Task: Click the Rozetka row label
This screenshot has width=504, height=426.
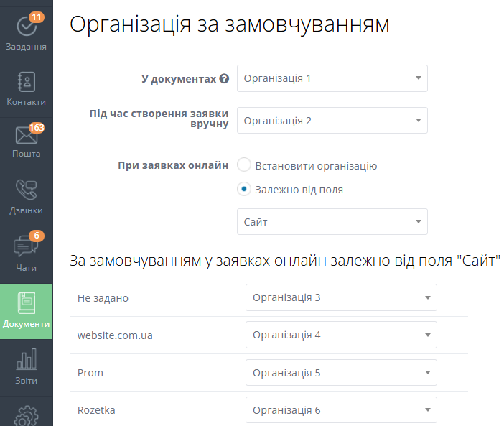Action: [96, 410]
